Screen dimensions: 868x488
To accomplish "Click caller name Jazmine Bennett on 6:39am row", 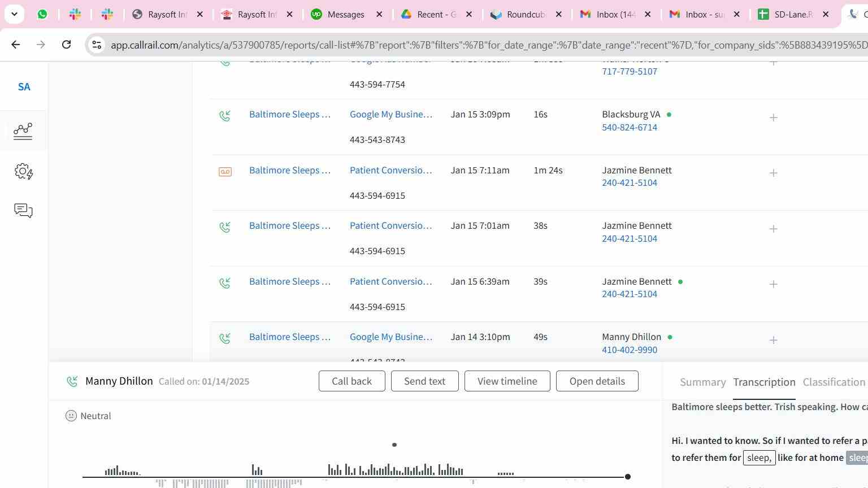I will pyautogui.click(x=637, y=281).
